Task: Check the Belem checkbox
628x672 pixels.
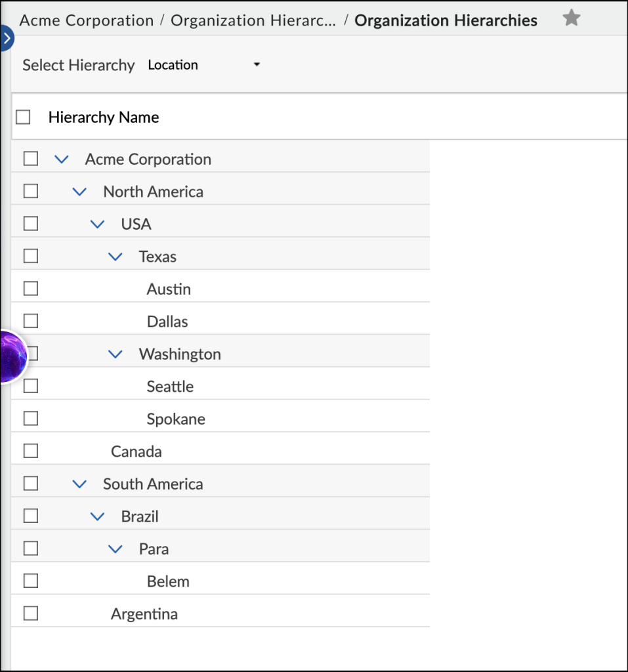Action: [x=30, y=580]
